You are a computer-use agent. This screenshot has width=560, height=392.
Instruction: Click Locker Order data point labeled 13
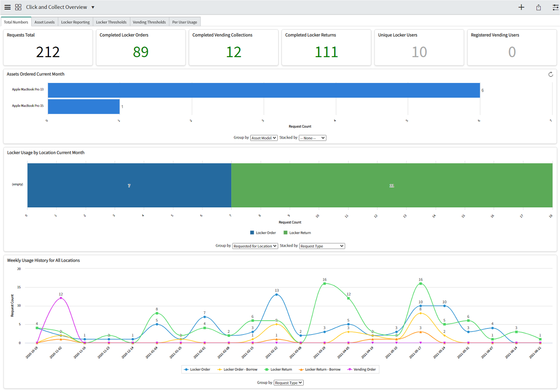277,294
